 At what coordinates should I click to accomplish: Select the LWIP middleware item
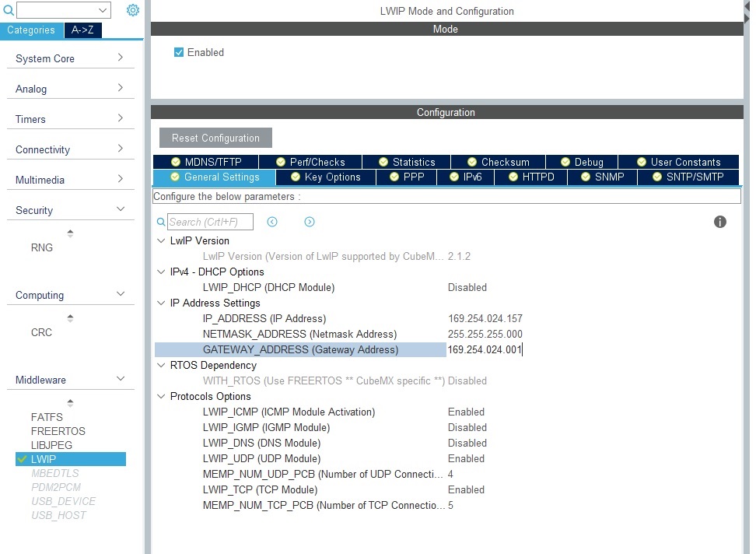tap(71, 459)
